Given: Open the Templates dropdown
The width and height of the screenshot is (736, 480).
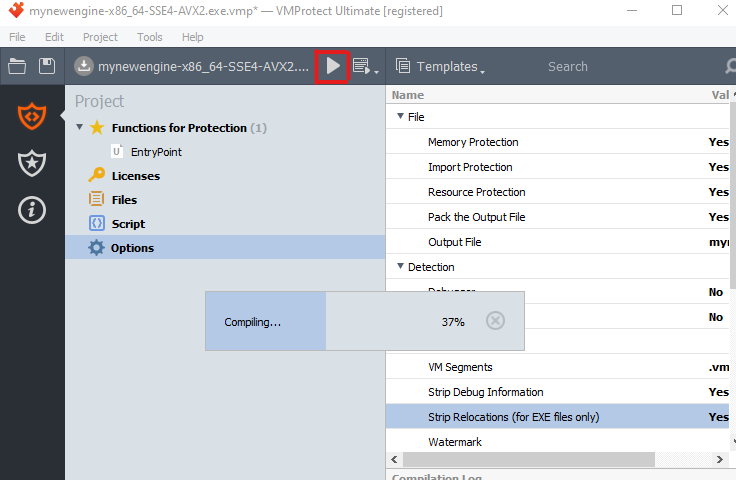Looking at the screenshot, I should click(x=441, y=67).
